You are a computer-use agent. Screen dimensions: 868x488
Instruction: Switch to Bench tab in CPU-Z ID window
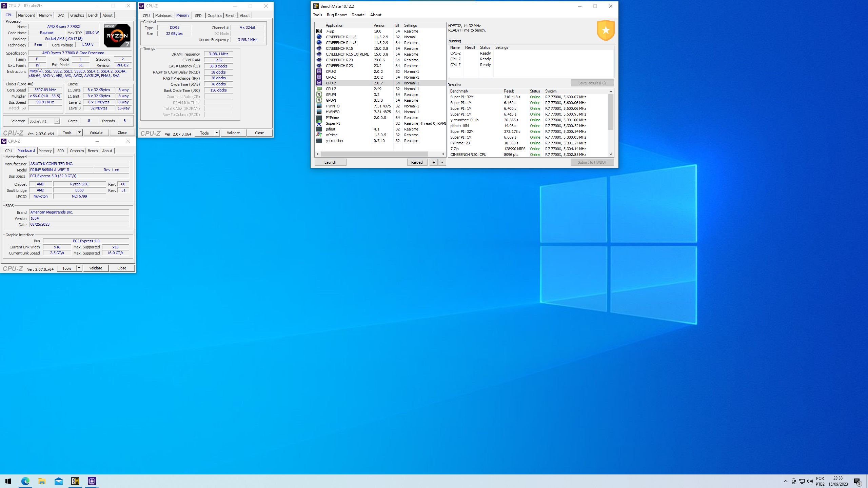[93, 15]
